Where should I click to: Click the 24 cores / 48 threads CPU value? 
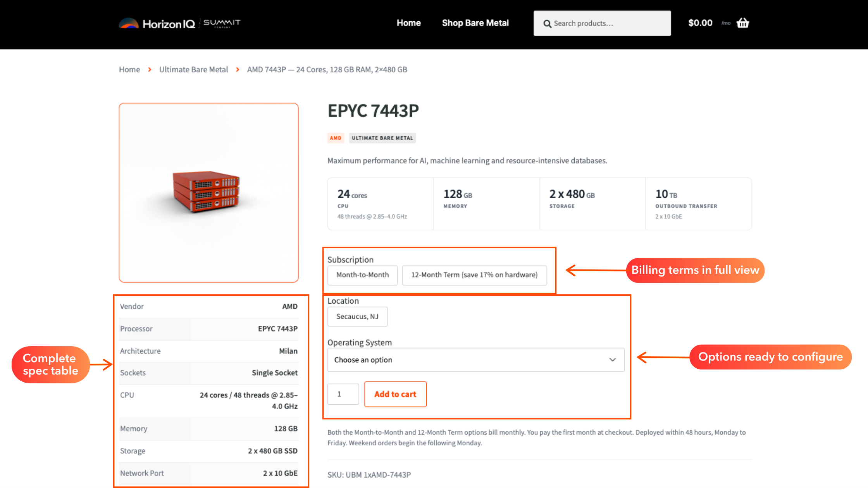248,400
